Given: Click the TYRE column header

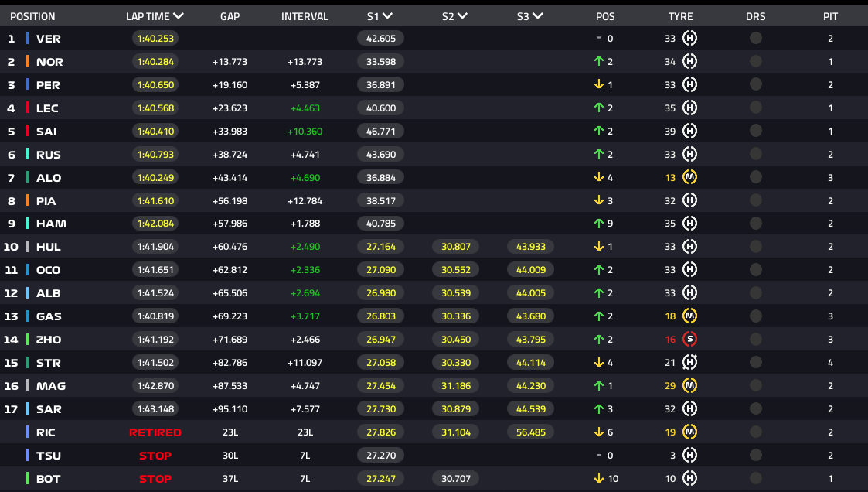Looking at the screenshot, I should click(x=680, y=16).
